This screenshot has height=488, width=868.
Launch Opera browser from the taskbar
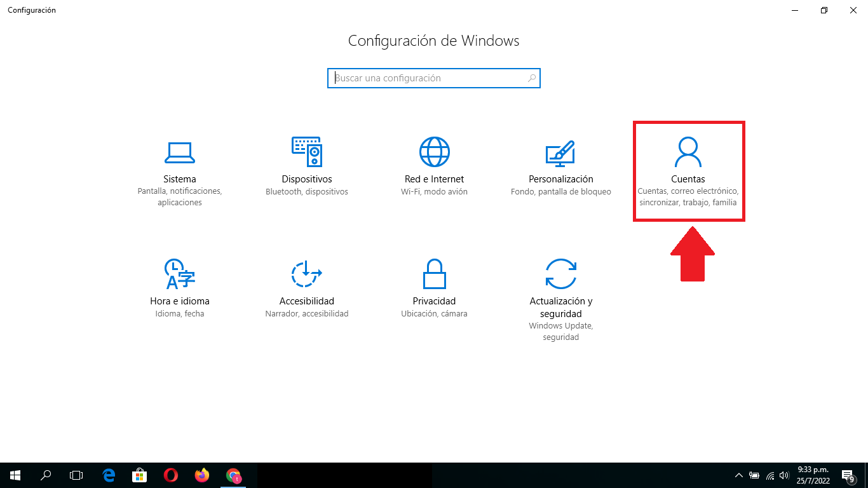[170, 475]
